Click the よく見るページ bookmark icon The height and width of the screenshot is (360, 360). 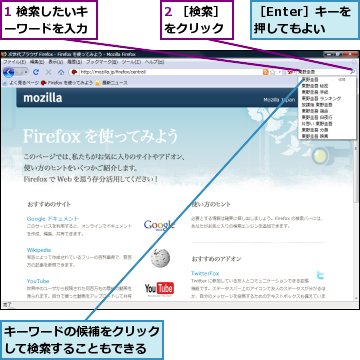[x=5, y=83]
